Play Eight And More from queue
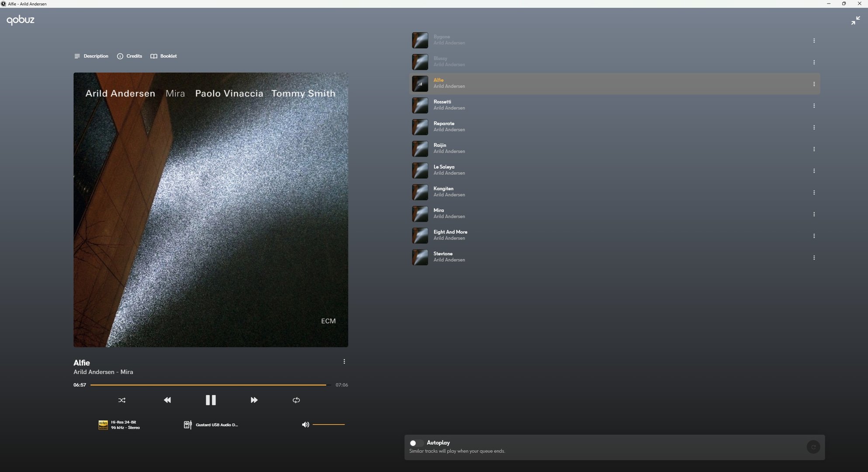This screenshot has height=472, width=868. [x=450, y=232]
